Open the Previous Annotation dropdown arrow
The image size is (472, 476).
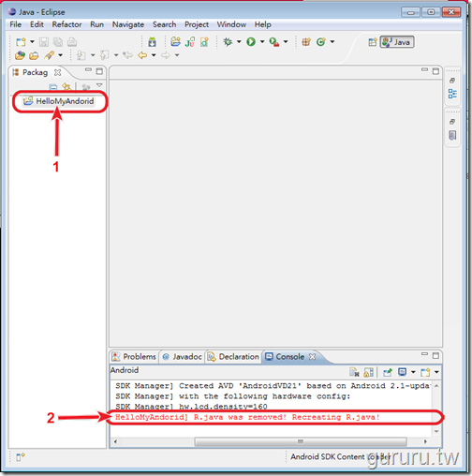tap(116, 55)
